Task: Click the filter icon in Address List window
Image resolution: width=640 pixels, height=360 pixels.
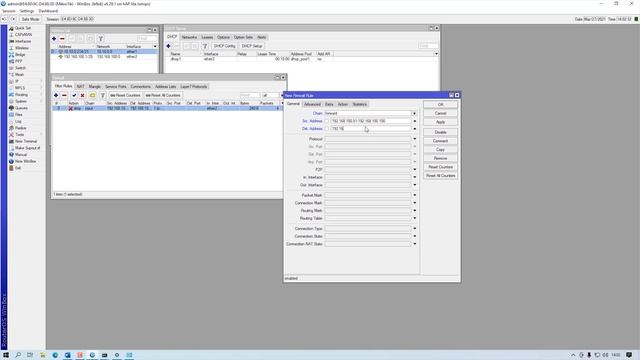Action: tap(100, 39)
